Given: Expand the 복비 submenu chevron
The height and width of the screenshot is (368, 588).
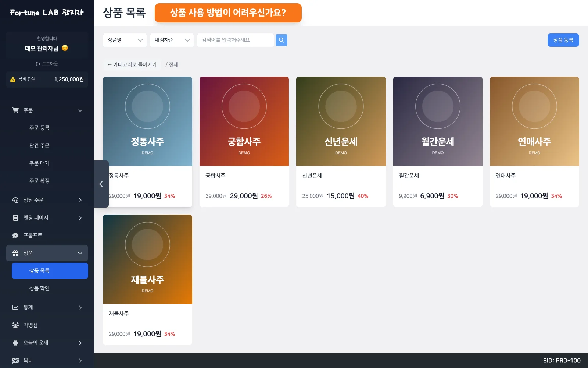Looking at the screenshot, I should pyautogui.click(x=80, y=361).
